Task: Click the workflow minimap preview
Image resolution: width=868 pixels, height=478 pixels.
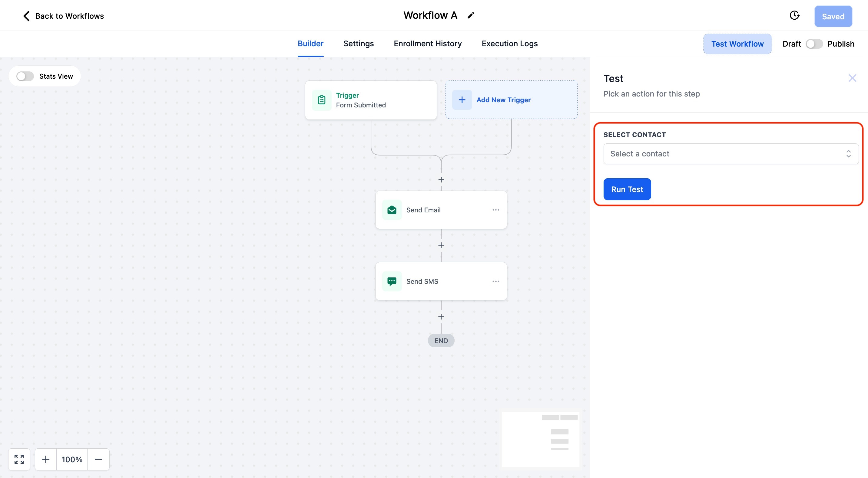Action: [x=540, y=439]
